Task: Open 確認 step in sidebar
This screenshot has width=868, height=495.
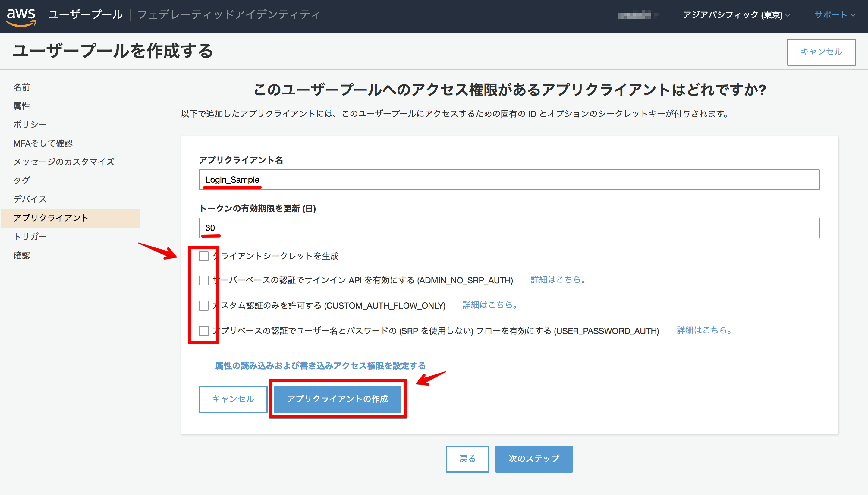Action: tap(22, 255)
